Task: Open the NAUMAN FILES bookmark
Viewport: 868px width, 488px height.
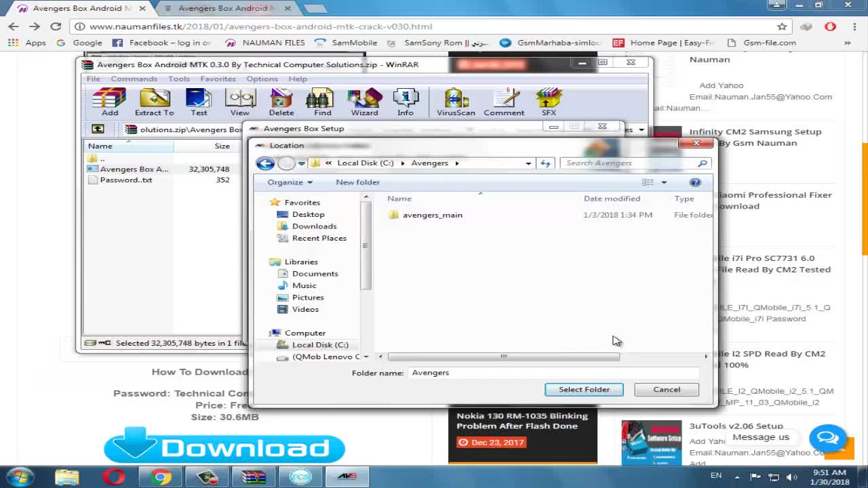Action: tap(264, 43)
